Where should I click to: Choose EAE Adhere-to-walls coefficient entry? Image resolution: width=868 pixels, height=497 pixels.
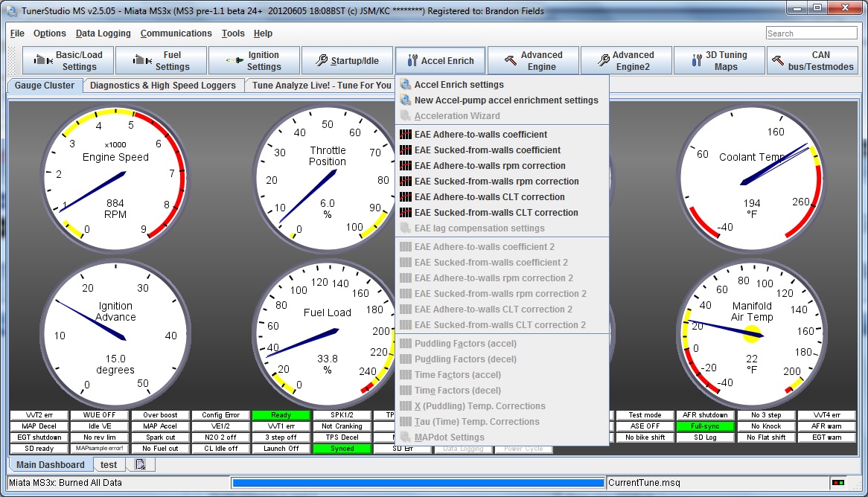480,135
